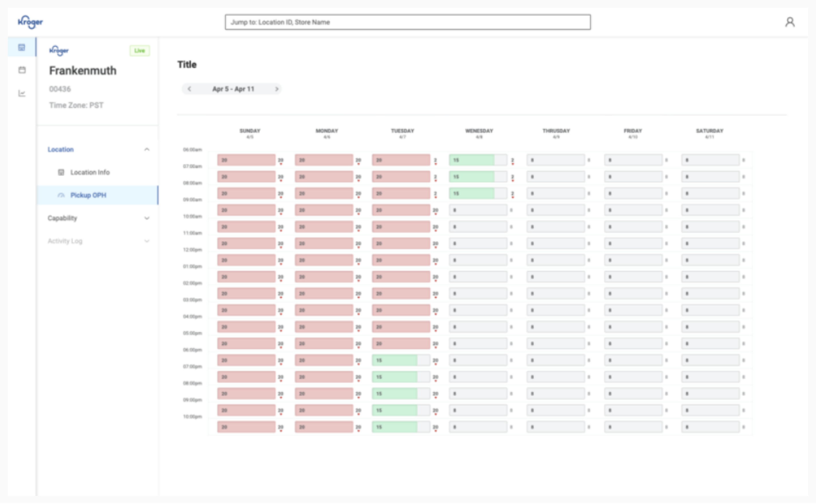
Task: Open the analytics chart sidebar icon
Action: pyautogui.click(x=22, y=93)
